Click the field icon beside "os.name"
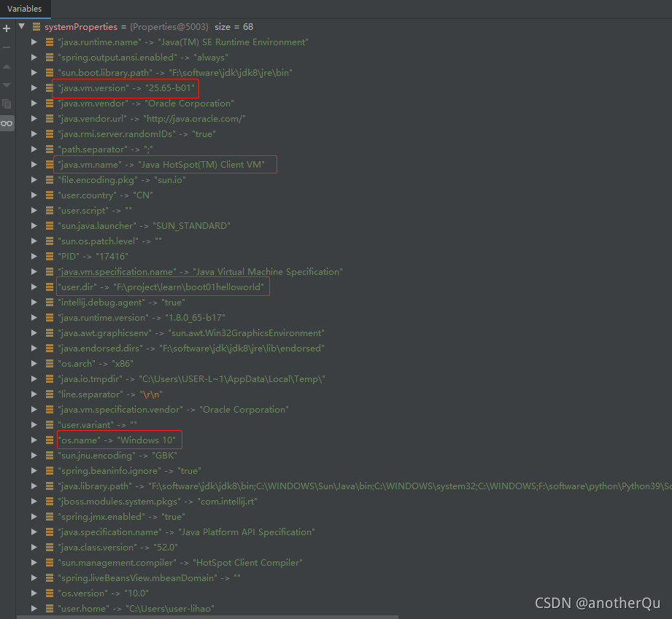Image resolution: width=672 pixels, height=619 pixels. click(50, 440)
